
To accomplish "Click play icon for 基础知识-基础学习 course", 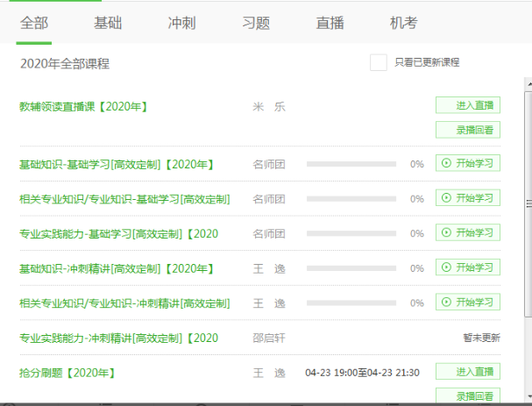I will (446, 163).
